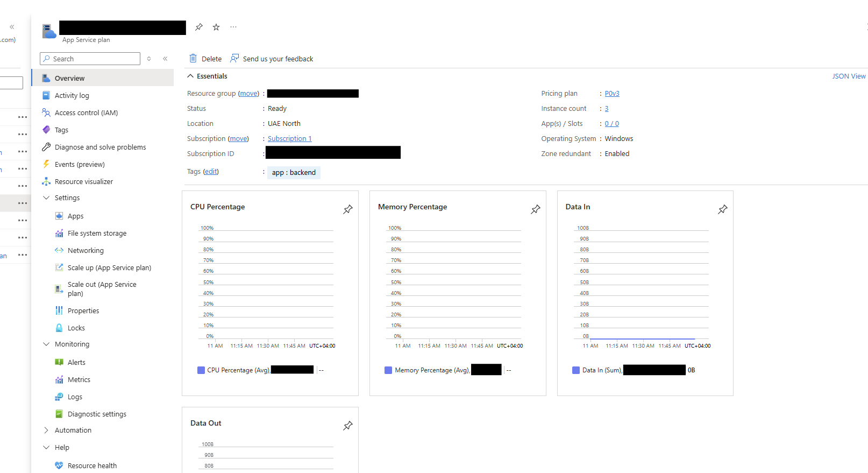The image size is (868, 473).
Task: Open Scale out (App Service plan)
Action: (102, 289)
